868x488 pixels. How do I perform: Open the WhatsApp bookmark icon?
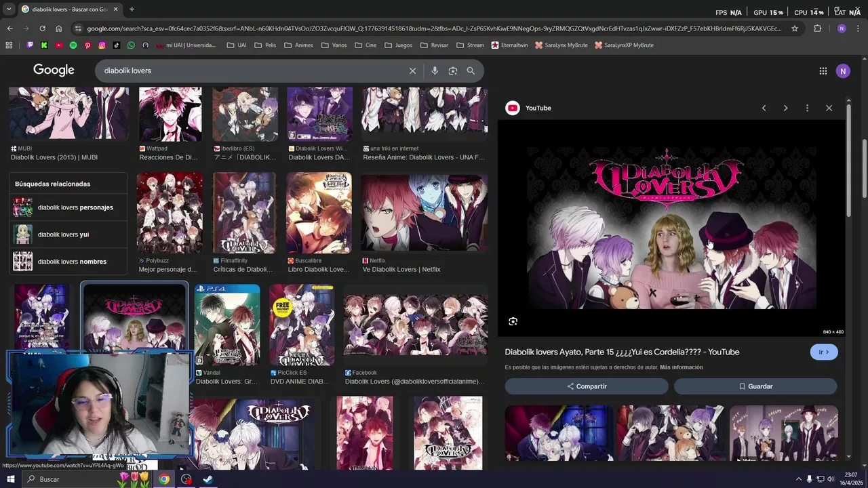[x=131, y=45]
